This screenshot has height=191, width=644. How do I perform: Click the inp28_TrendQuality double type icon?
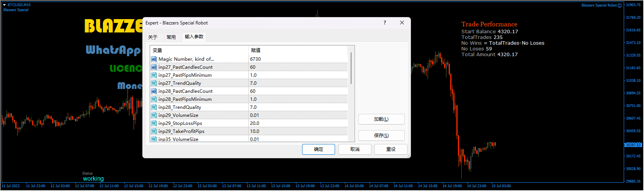click(154, 107)
